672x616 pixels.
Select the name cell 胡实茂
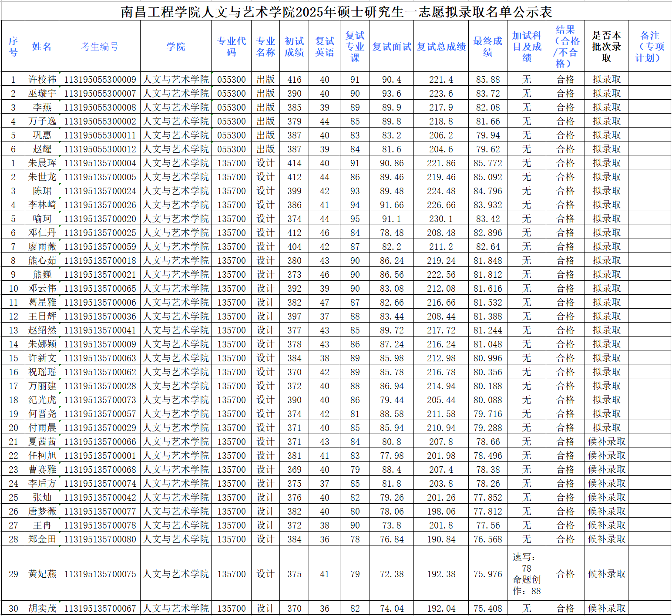pyautogui.click(x=42, y=608)
